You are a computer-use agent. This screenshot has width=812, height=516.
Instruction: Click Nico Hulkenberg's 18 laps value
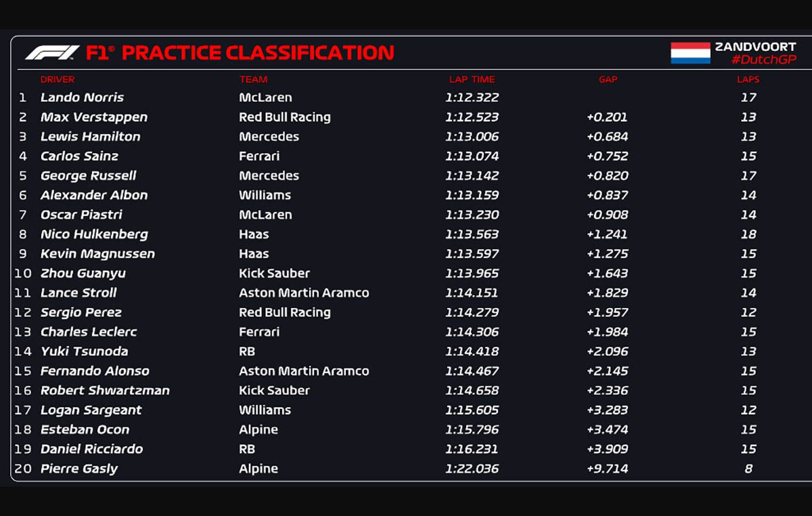click(748, 234)
